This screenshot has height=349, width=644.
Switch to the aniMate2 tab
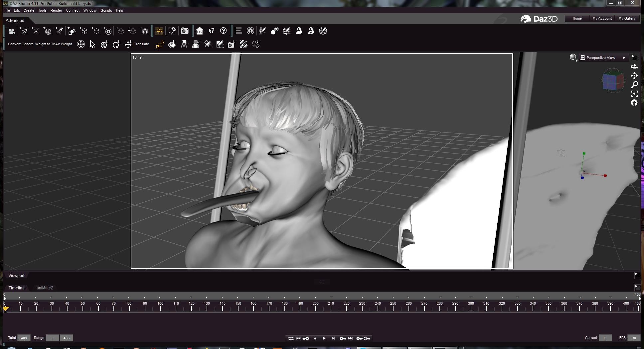pyautogui.click(x=45, y=288)
